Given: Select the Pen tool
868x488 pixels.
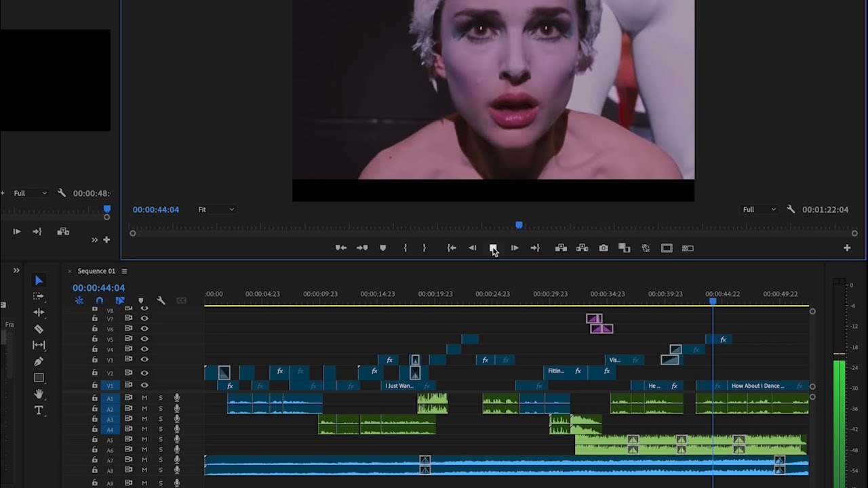Looking at the screenshot, I should click(x=39, y=361).
